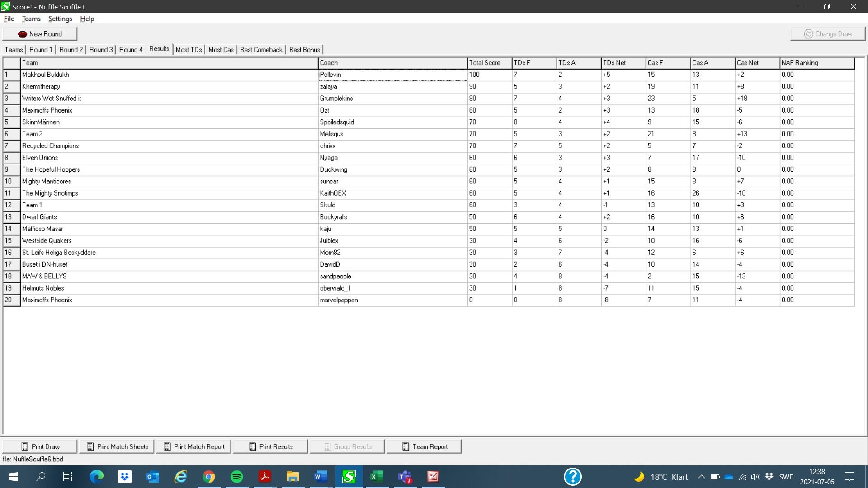
Task: Open the Print Draw report
Action: pos(40,446)
